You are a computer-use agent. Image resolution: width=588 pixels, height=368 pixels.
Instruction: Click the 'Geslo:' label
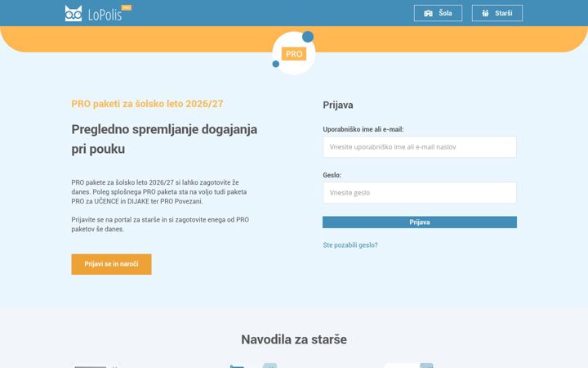point(332,175)
